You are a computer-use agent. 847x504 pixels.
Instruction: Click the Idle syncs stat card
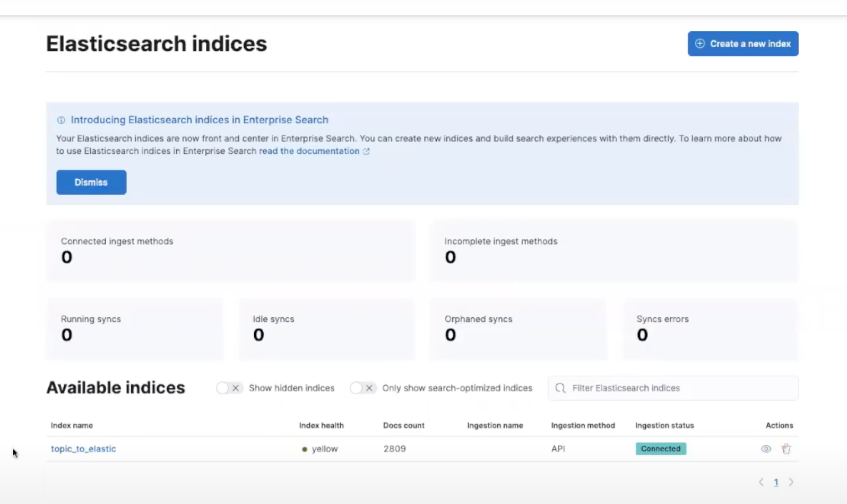326,329
